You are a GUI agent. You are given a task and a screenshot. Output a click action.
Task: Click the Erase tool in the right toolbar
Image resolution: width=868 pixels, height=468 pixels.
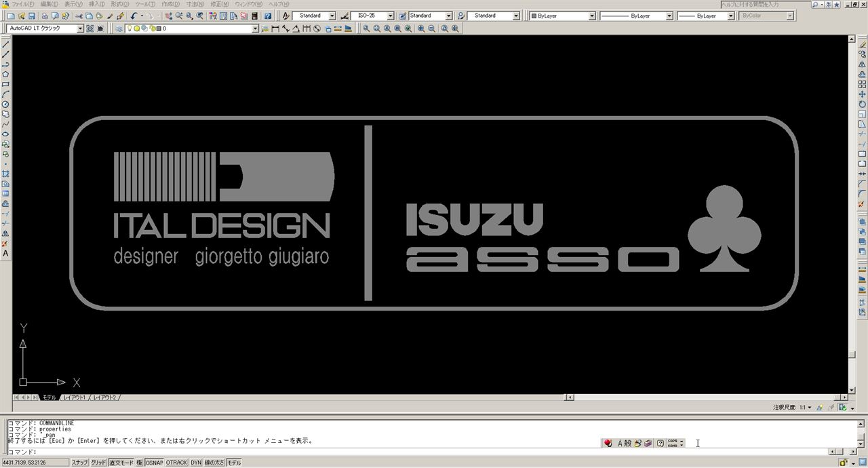pyautogui.click(x=863, y=44)
